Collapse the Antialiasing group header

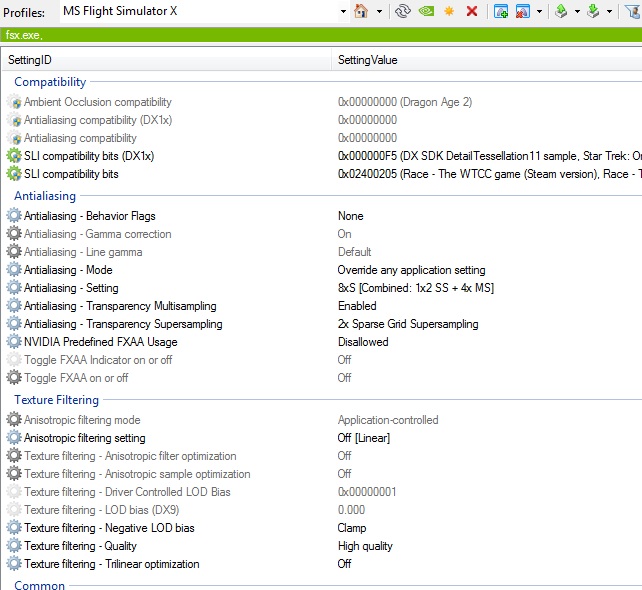point(45,196)
